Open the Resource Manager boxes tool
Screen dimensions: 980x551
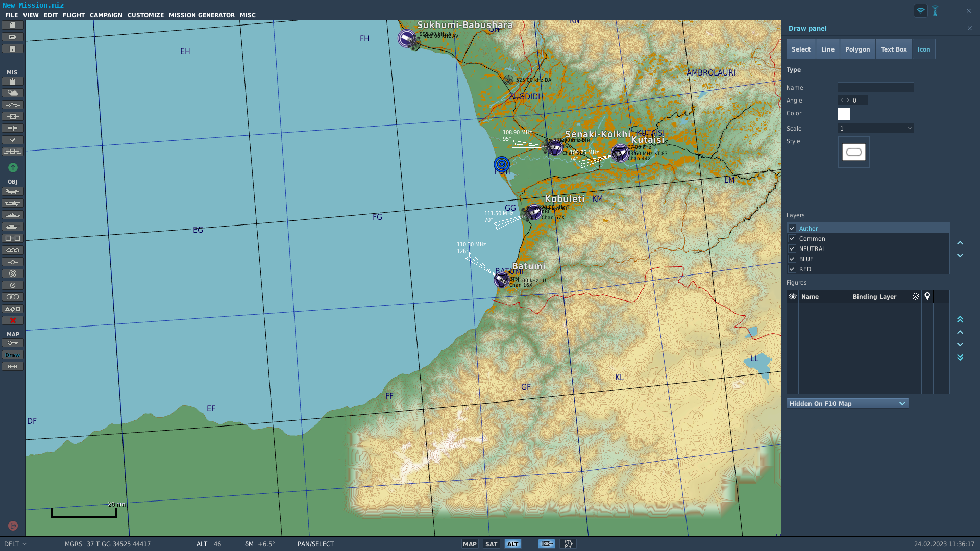coord(13,152)
